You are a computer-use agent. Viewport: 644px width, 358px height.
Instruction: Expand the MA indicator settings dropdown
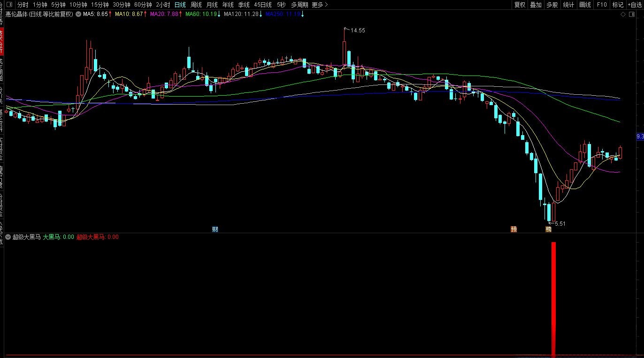[78, 14]
